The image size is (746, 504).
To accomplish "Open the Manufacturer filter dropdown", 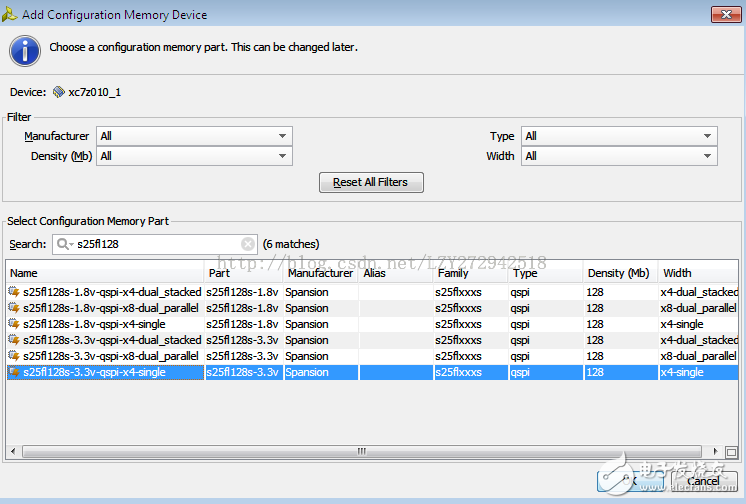I will tap(283, 136).
